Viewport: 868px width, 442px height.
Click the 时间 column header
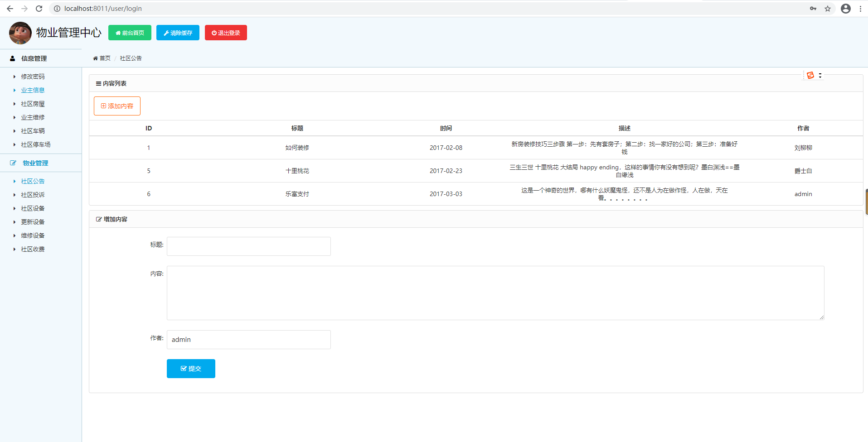point(446,128)
